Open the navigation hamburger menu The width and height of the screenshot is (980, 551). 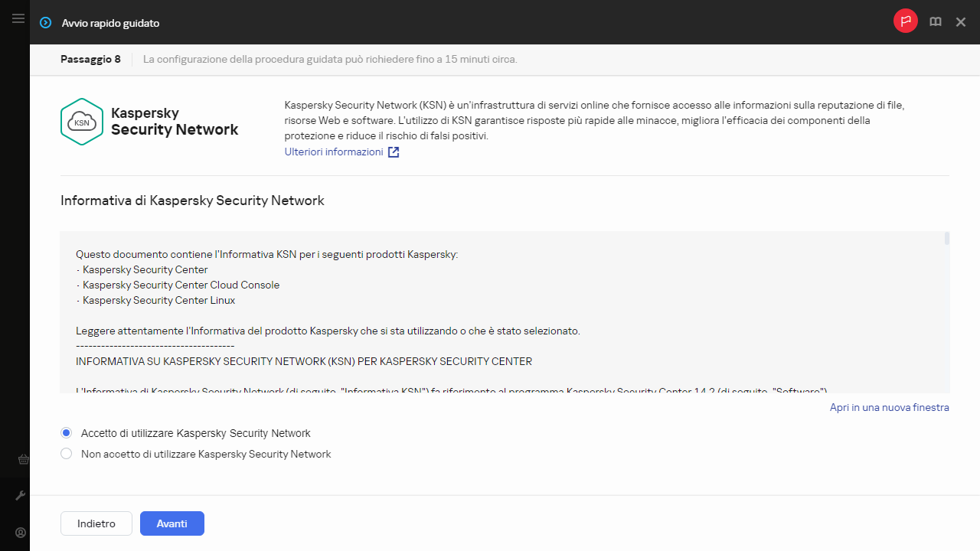tap(18, 18)
